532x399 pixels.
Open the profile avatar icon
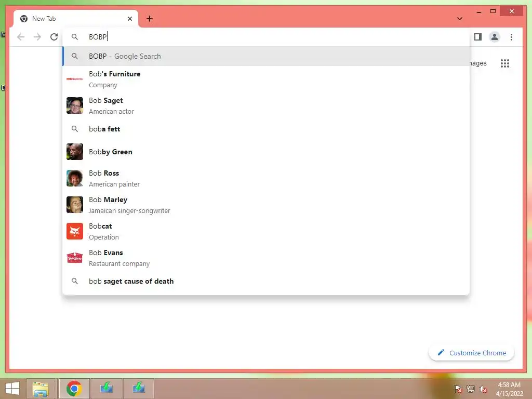[495, 37]
